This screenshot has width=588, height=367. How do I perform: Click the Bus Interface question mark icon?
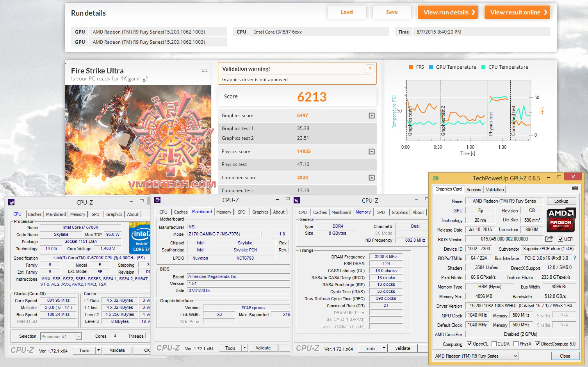(x=574, y=258)
